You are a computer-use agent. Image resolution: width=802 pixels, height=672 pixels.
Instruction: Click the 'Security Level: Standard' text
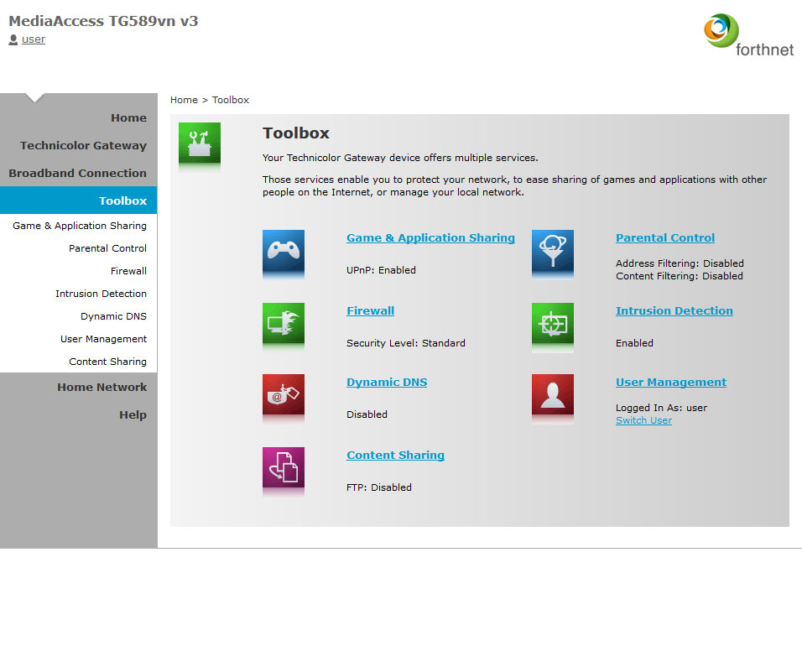406,343
